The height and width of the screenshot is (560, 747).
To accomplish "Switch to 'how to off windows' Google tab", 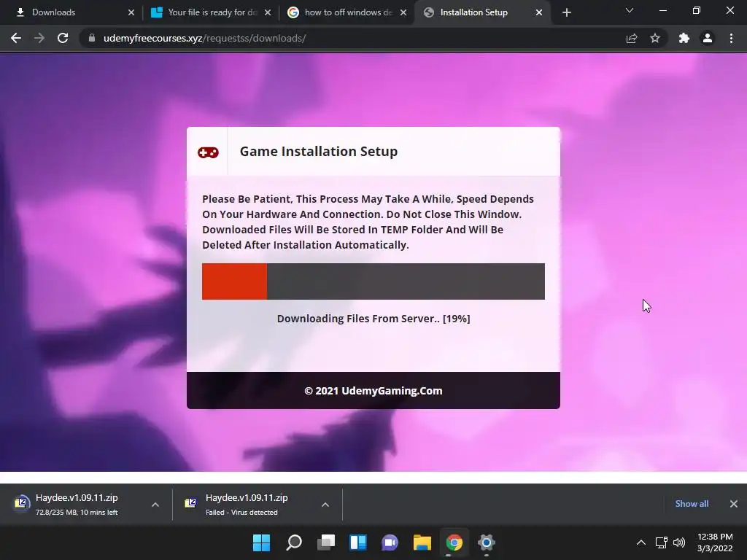I will tap(347, 12).
